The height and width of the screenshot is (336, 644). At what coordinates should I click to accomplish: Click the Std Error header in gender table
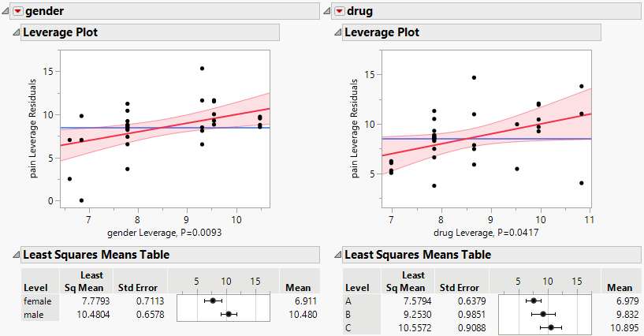[x=137, y=287]
